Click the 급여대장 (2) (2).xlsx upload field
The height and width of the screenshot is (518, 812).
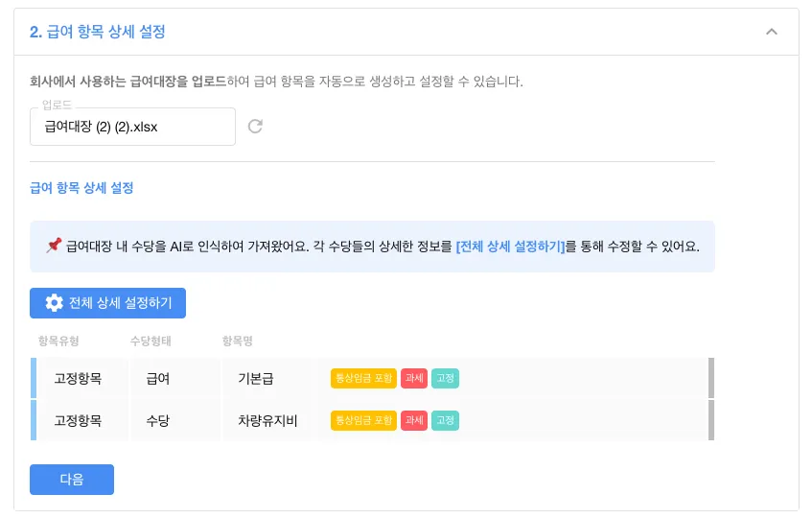[x=132, y=127]
